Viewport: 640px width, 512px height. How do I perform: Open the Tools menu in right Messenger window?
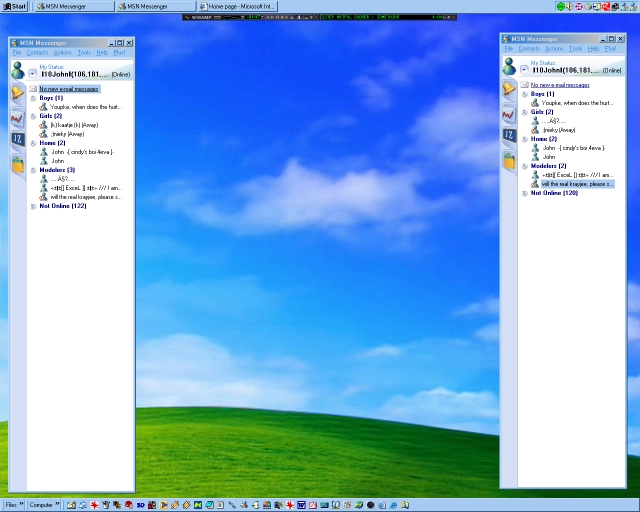tap(575, 48)
